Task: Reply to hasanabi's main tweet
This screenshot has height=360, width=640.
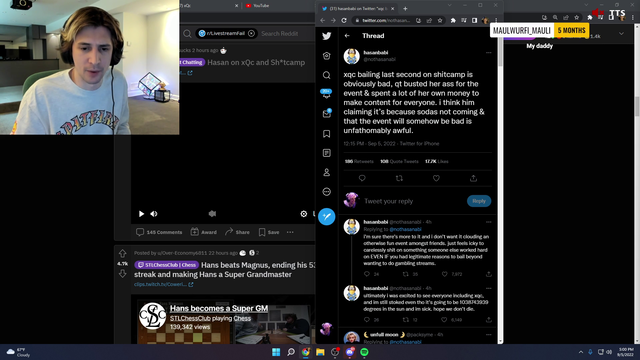Action: [362, 178]
